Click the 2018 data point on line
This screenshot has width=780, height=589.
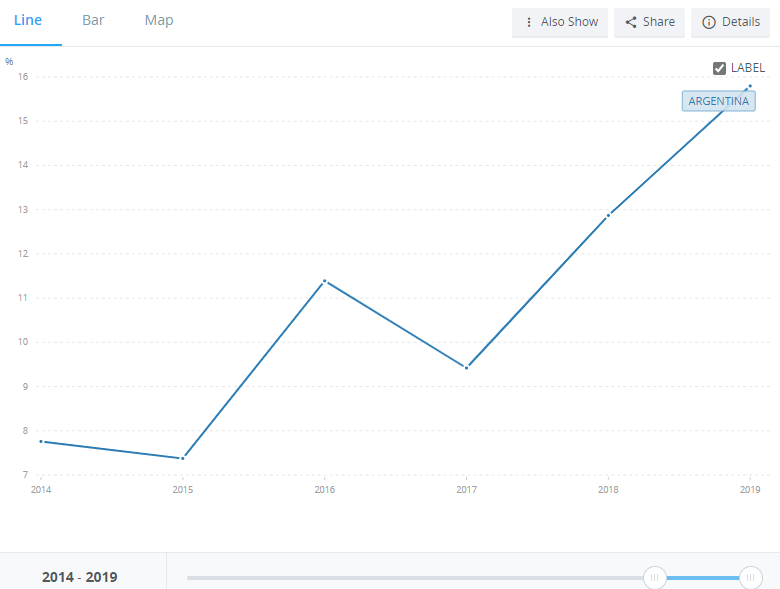coord(608,215)
